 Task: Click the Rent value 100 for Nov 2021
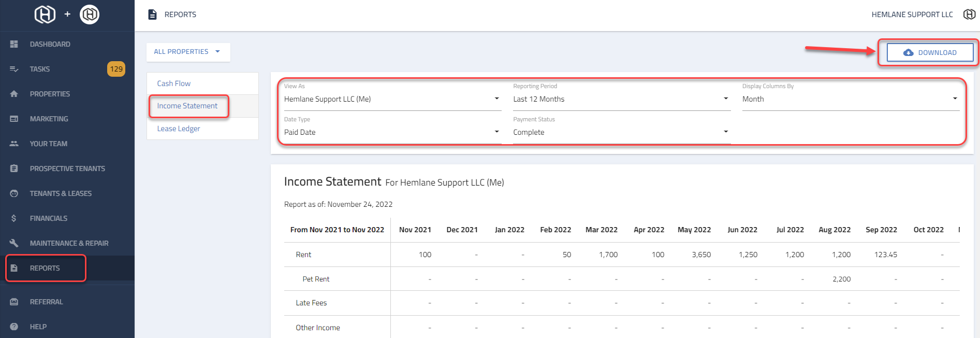click(x=425, y=255)
